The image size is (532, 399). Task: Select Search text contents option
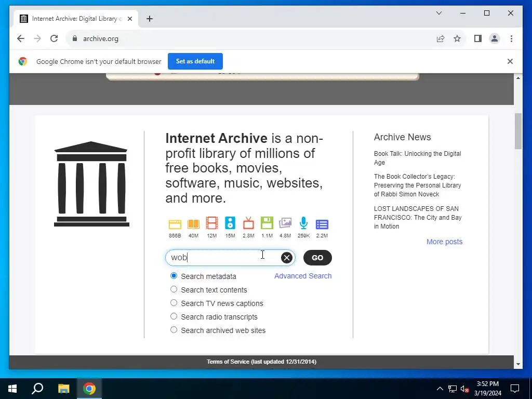[x=174, y=289]
